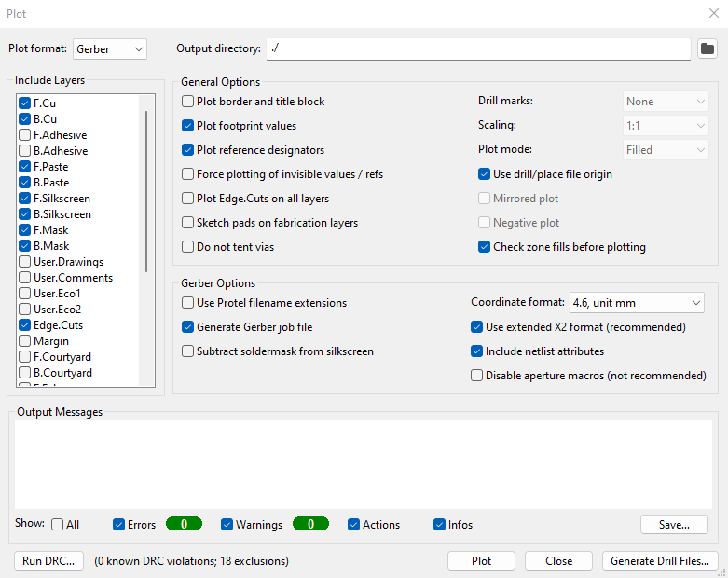This screenshot has height=578, width=728.
Task: Toggle the B.Mask layer
Action: click(24, 245)
